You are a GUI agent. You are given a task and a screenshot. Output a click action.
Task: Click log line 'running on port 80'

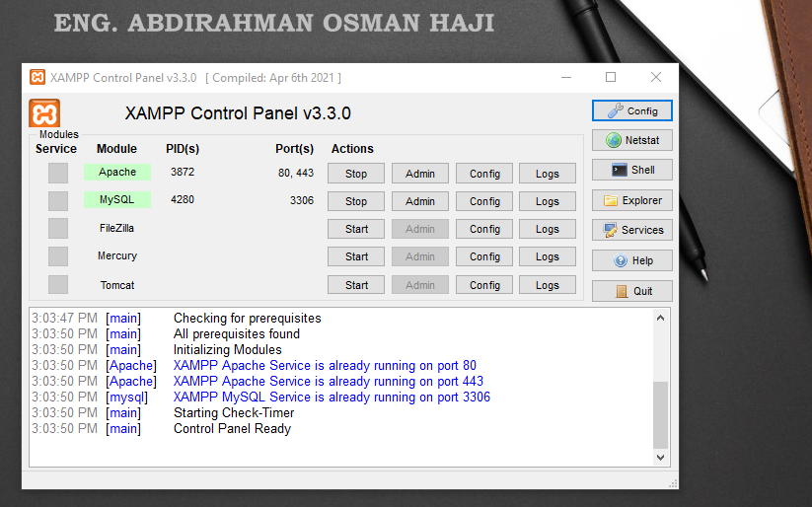tap(325, 366)
